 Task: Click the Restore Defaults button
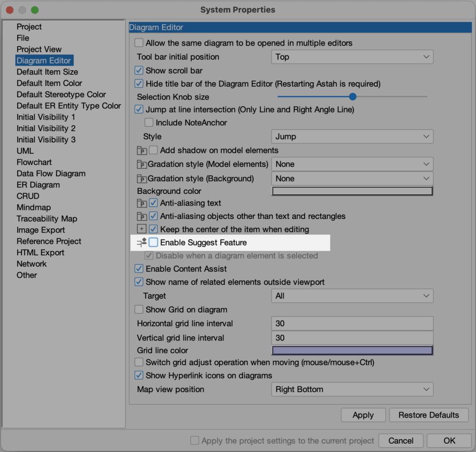tap(428, 415)
